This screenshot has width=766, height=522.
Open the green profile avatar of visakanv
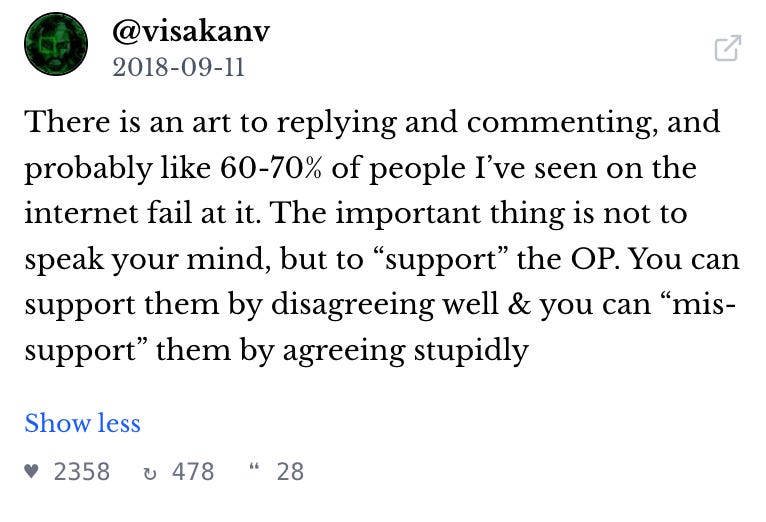click(56, 46)
